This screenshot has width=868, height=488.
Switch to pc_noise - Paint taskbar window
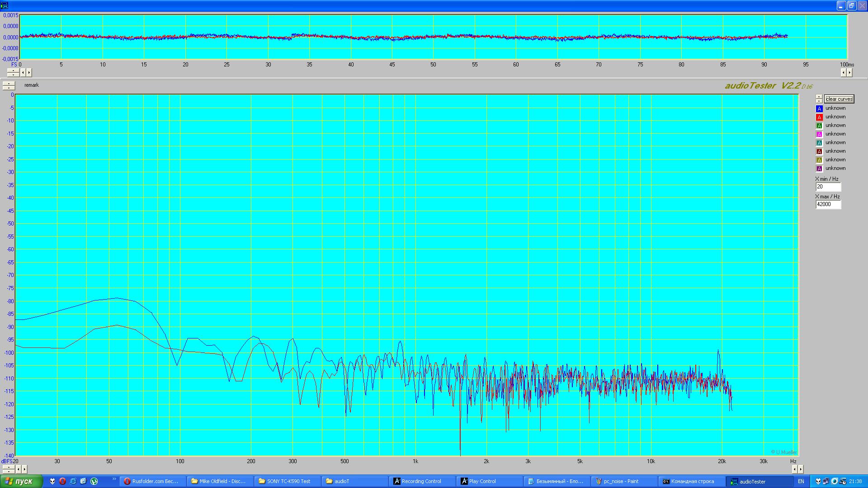(x=621, y=481)
